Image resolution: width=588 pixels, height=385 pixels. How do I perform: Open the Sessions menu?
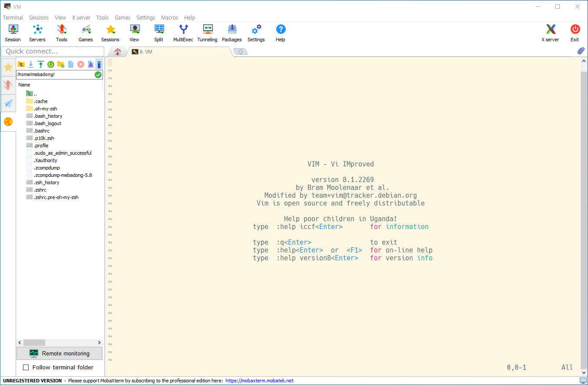click(x=39, y=18)
